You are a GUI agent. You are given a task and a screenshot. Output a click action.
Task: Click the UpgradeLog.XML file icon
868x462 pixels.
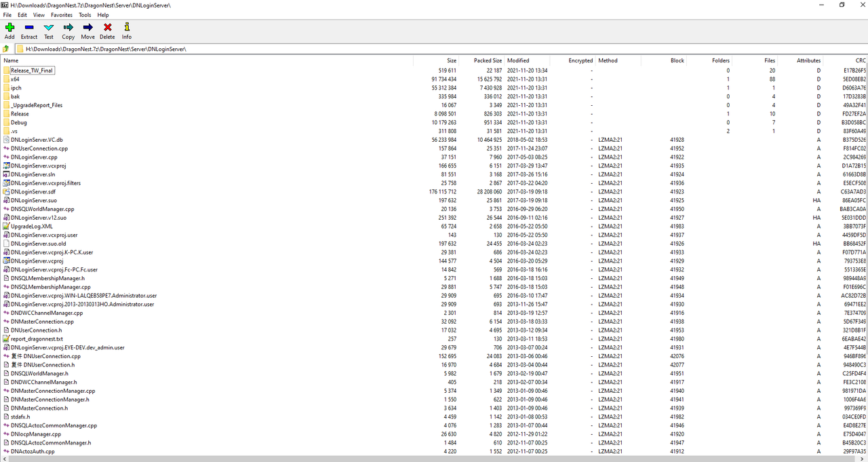(6, 226)
